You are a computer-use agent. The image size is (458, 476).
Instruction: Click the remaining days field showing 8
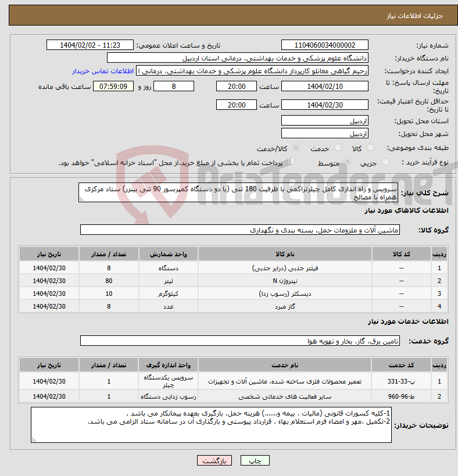coord(174,86)
